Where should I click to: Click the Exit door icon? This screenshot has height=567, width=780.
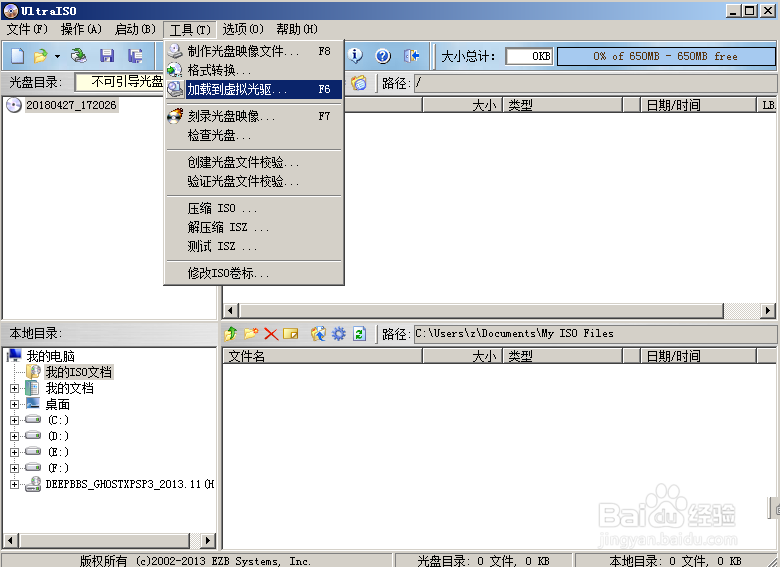point(411,56)
